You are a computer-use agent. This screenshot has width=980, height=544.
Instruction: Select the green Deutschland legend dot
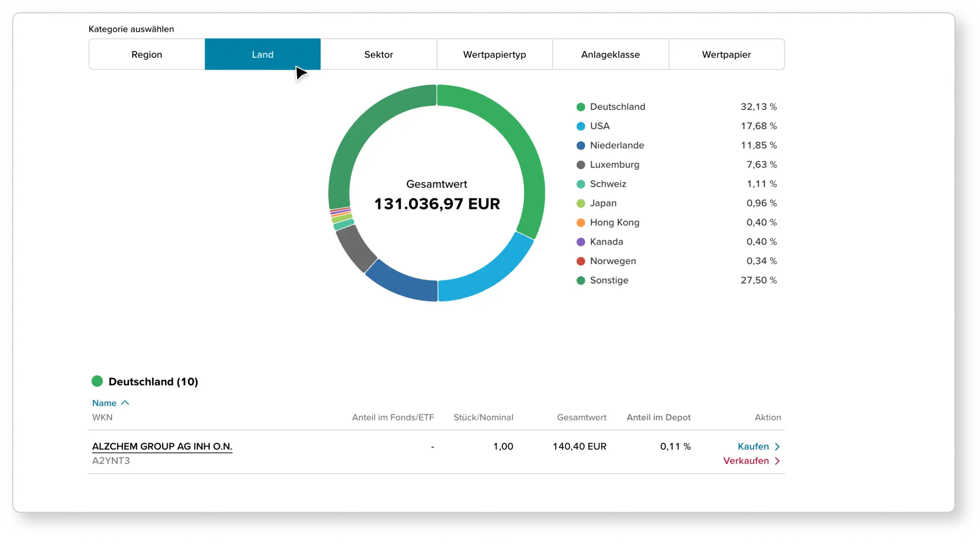580,107
